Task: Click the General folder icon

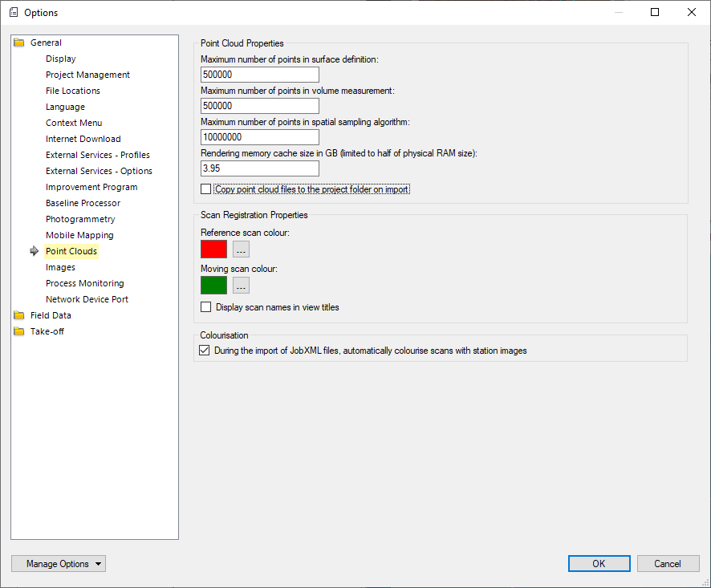Action: [19, 43]
